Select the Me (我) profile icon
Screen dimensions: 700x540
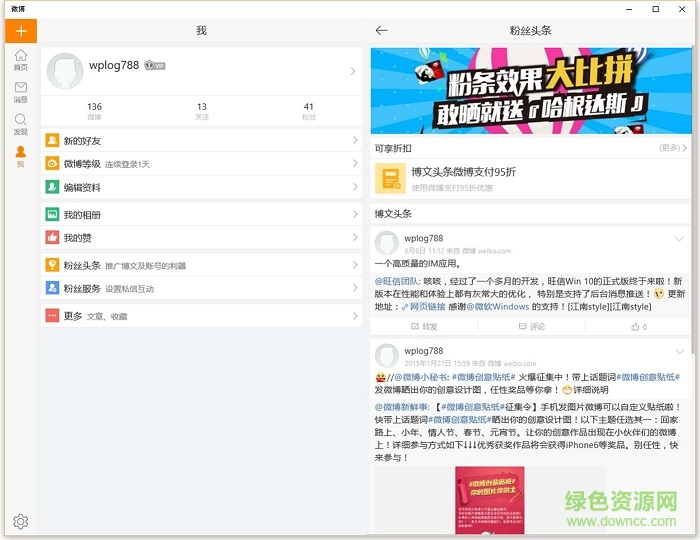tap(20, 156)
